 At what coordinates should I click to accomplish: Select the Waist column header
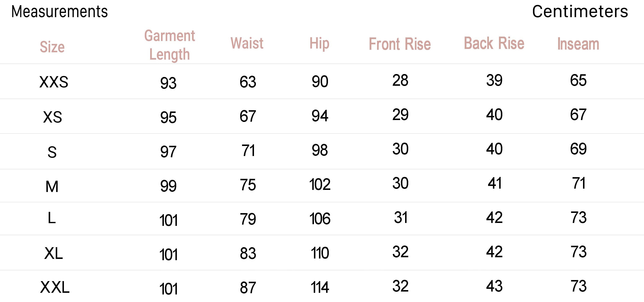[x=247, y=43]
